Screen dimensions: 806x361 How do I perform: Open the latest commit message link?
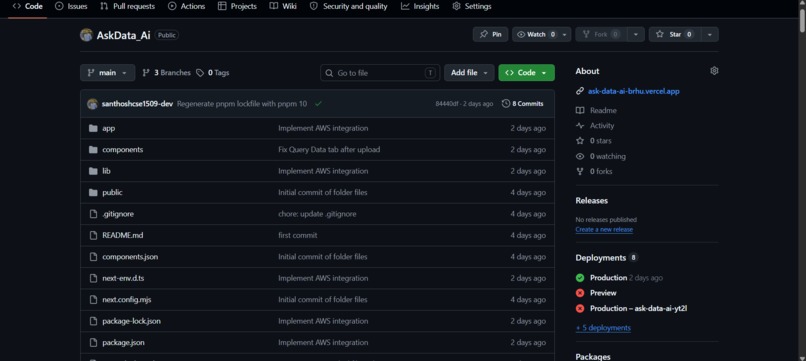[x=242, y=104]
